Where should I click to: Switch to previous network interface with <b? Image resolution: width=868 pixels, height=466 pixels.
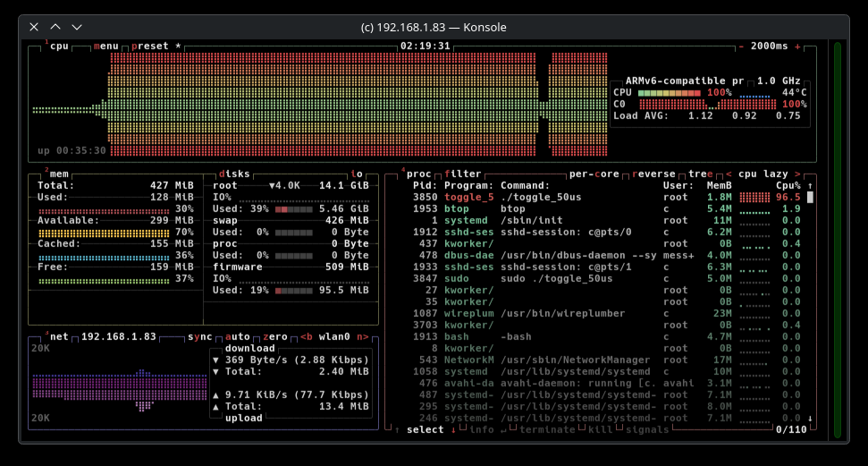[x=306, y=337]
